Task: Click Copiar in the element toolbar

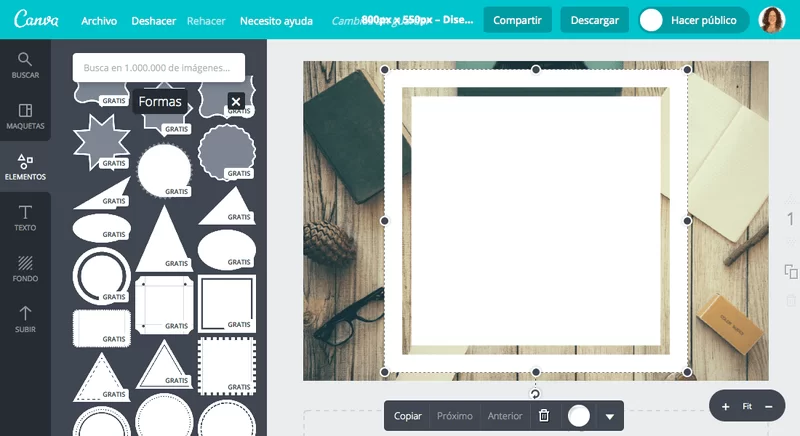Action: point(408,416)
